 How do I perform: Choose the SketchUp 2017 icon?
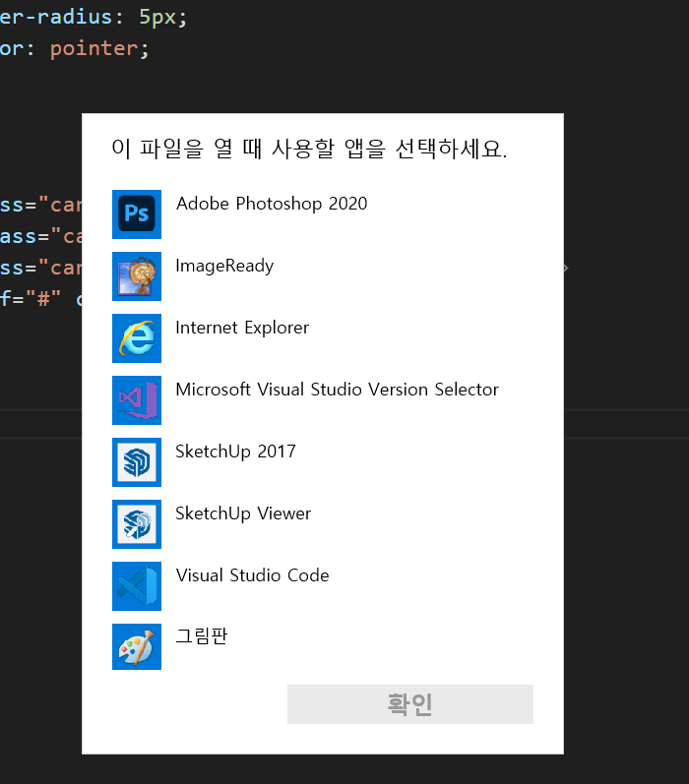click(137, 462)
